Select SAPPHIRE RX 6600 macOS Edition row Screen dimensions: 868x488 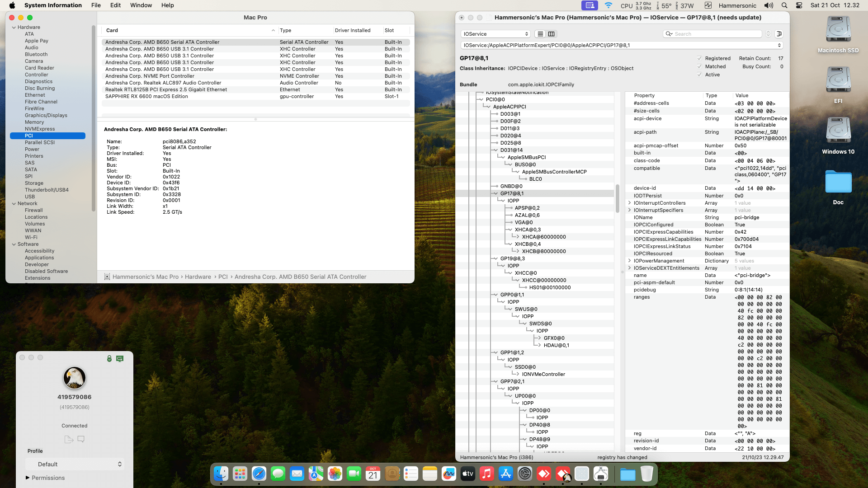pyautogui.click(x=146, y=96)
